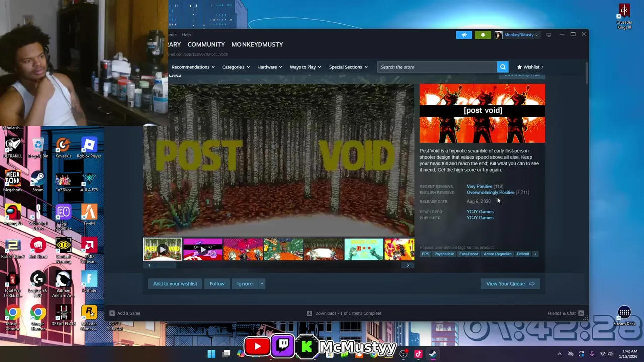
Task: Select the white flash screenshot thumbnail
Action: coord(324,249)
